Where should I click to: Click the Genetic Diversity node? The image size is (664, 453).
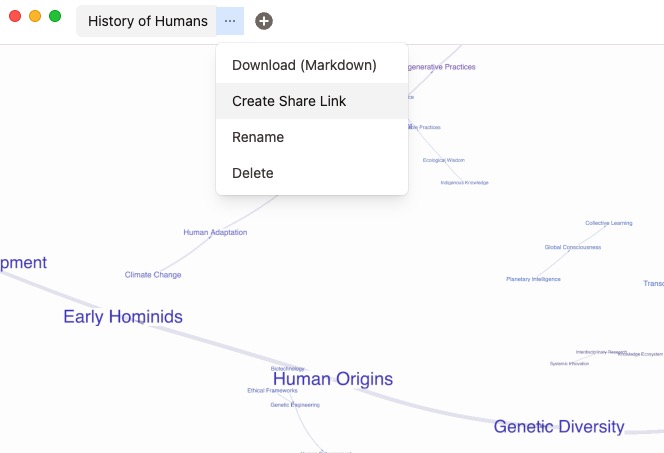(x=559, y=427)
